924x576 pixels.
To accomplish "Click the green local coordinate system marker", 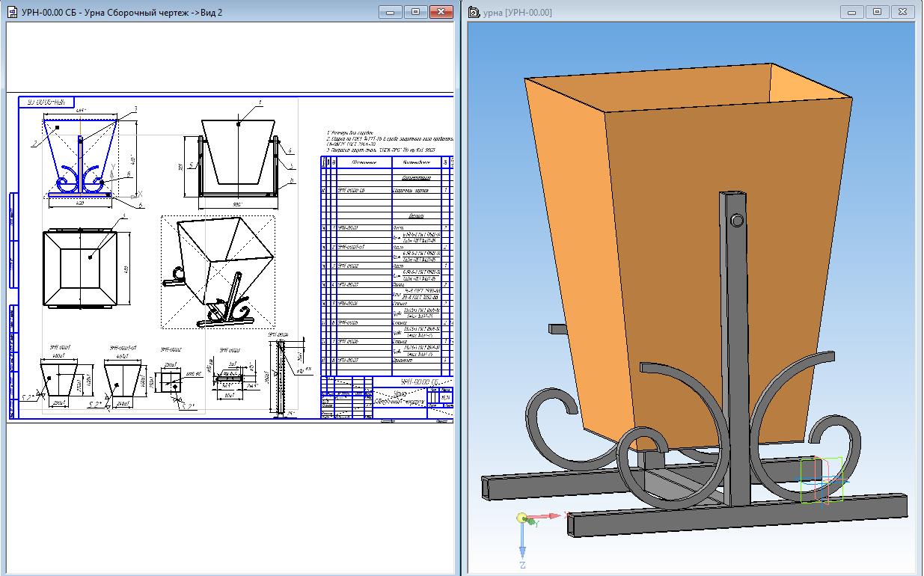I will 821,480.
